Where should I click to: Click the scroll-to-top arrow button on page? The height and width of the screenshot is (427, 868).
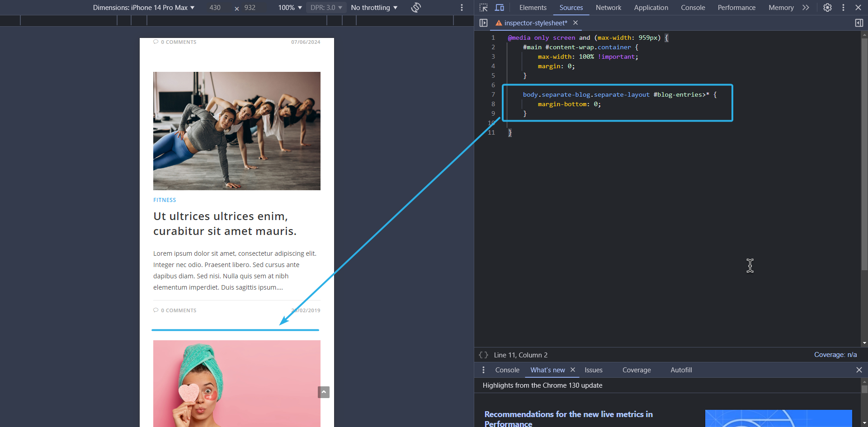pos(324,392)
